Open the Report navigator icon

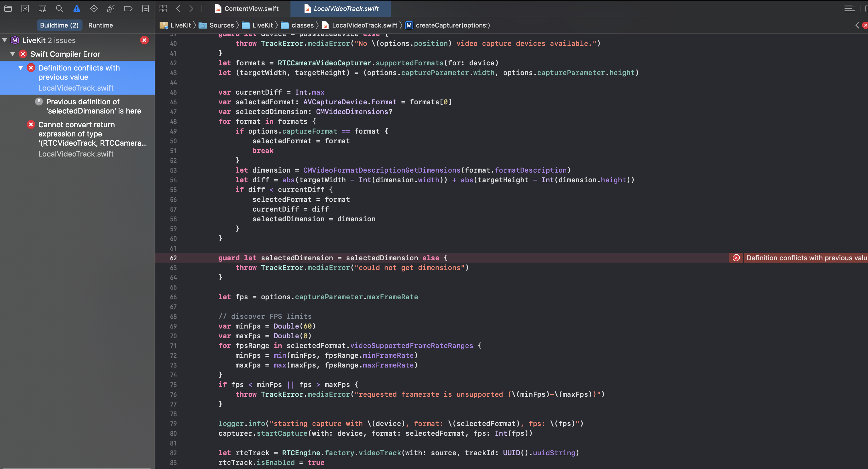point(145,8)
